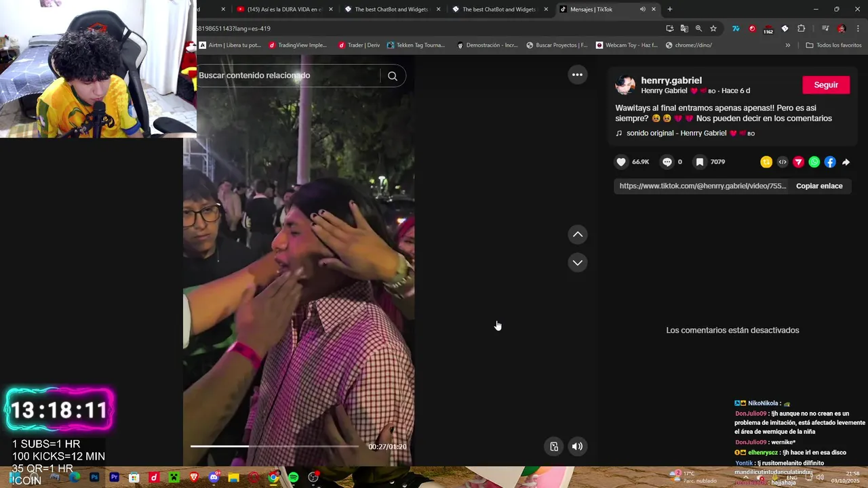Share the video on WhatsApp
This screenshot has width=868, height=488.
pyautogui.click(x=814, y=162)
